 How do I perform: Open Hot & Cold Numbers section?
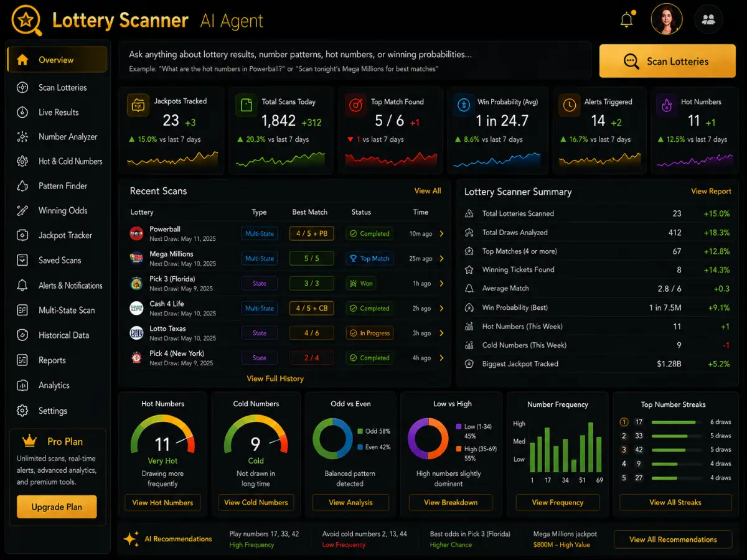point(57,161)
